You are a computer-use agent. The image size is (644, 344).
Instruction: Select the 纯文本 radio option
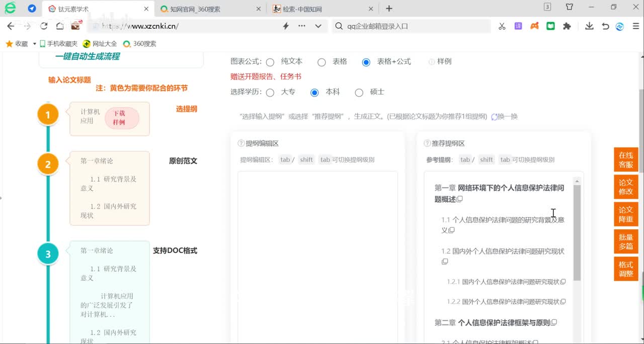(270, 62)
